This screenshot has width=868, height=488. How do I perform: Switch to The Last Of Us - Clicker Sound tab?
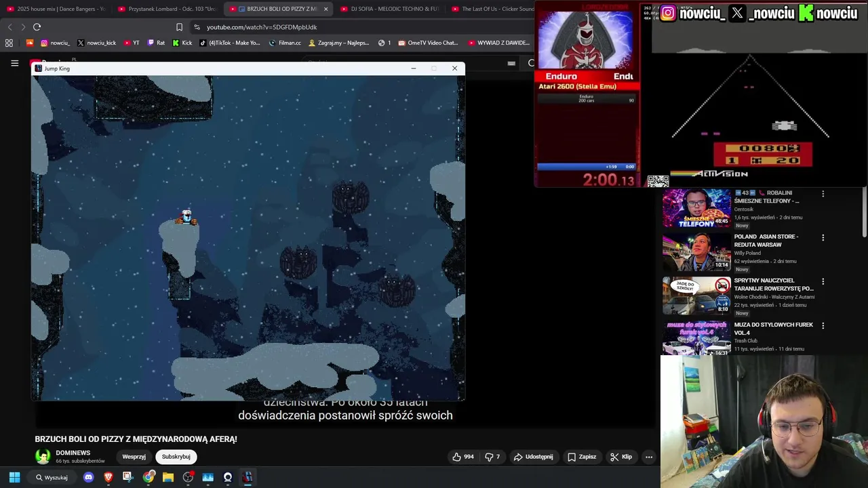click(x=493, y=9)
